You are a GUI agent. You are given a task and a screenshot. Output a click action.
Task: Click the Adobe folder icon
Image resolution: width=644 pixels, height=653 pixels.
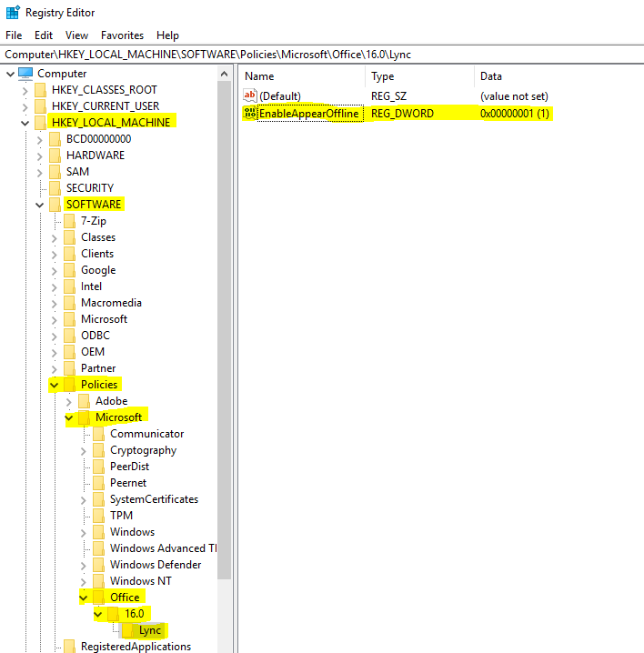coord(85,401)
